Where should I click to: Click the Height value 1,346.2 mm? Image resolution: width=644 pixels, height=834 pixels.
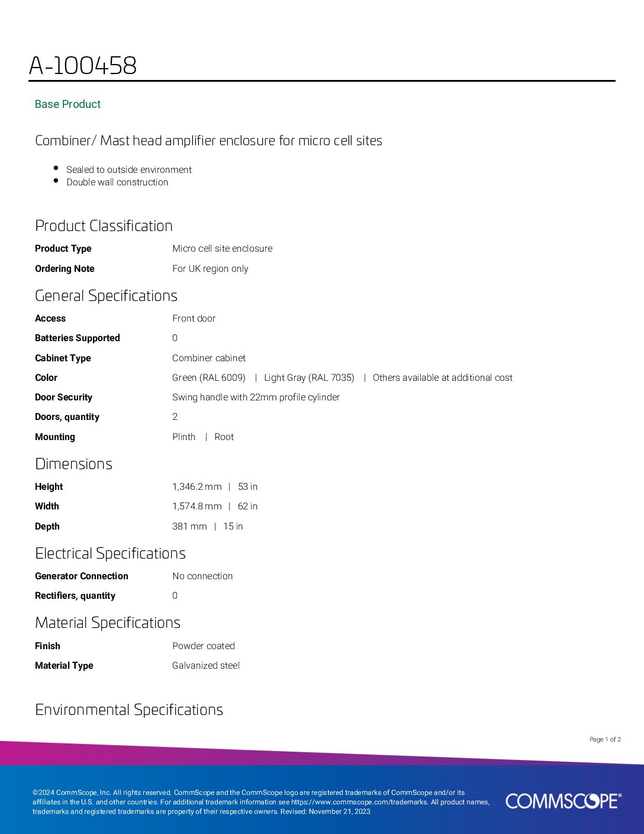197,487
